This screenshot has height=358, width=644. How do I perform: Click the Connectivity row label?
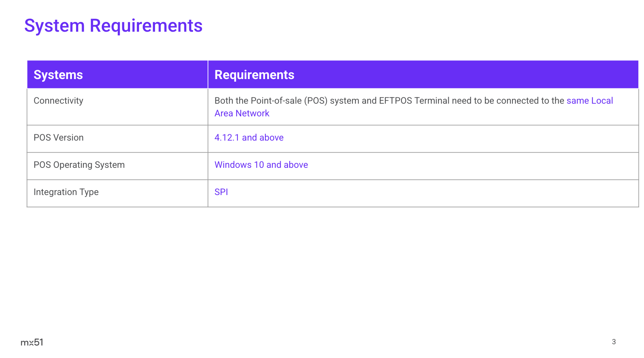pos(59,101)
